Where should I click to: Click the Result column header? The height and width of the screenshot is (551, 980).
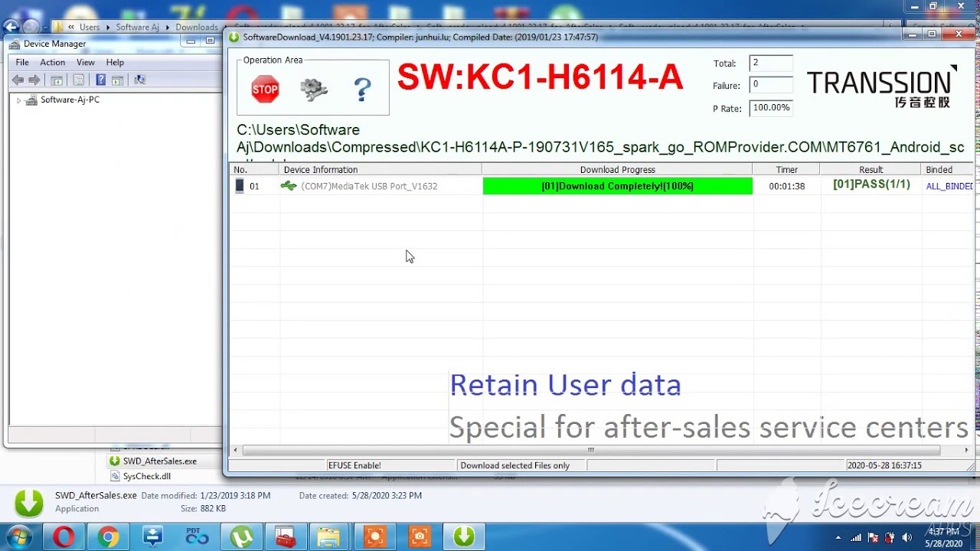[871, 170]
